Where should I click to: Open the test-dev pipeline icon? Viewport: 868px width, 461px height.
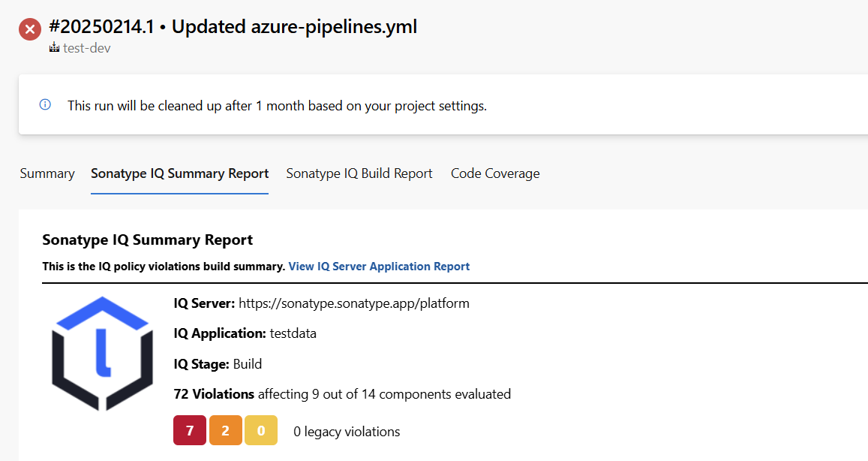53,47
